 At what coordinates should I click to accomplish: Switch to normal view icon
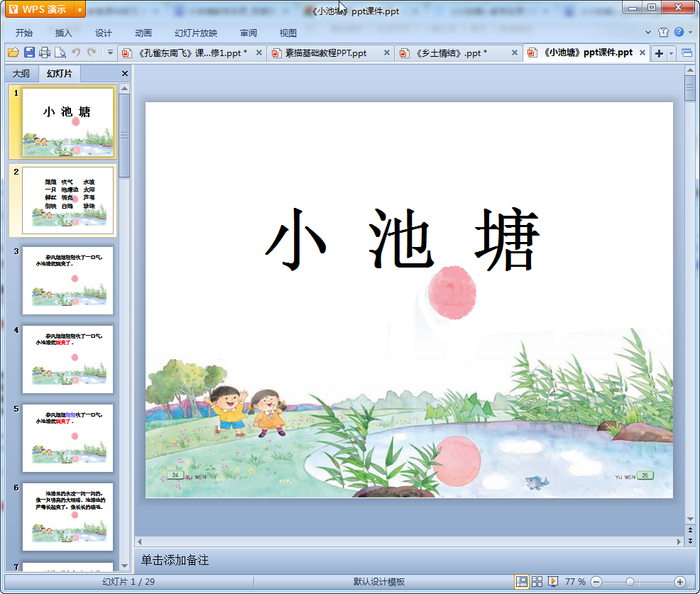pos(521,581)
